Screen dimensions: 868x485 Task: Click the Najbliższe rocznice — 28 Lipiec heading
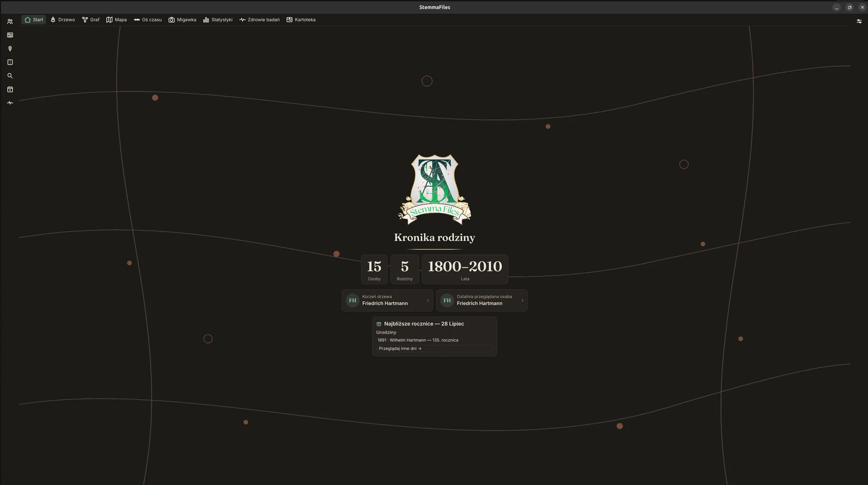(x=424, y=324)
